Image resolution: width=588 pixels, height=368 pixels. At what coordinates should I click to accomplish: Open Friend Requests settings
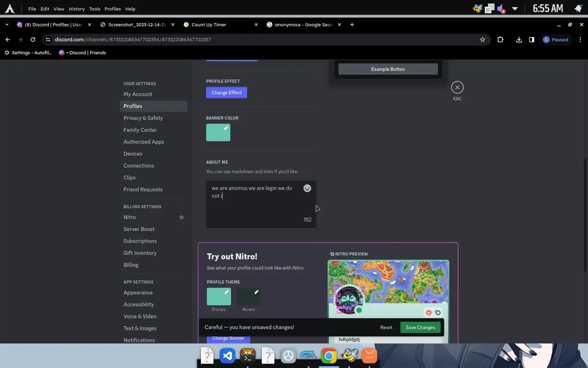point(153,190)
